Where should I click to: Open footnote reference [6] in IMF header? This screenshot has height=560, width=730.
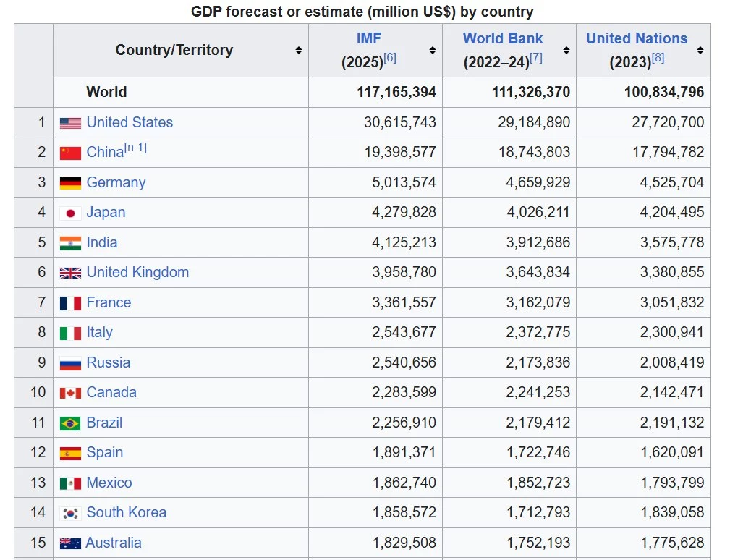390,58
